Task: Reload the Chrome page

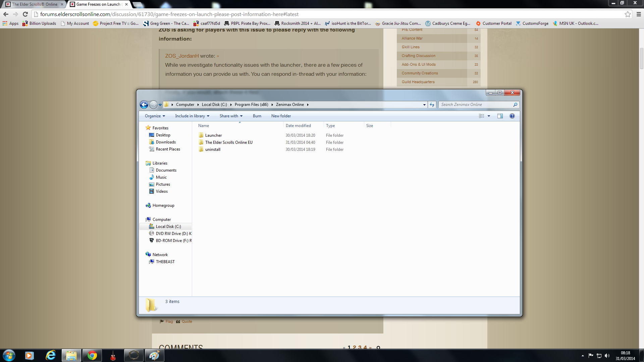Action: [25, 14]
